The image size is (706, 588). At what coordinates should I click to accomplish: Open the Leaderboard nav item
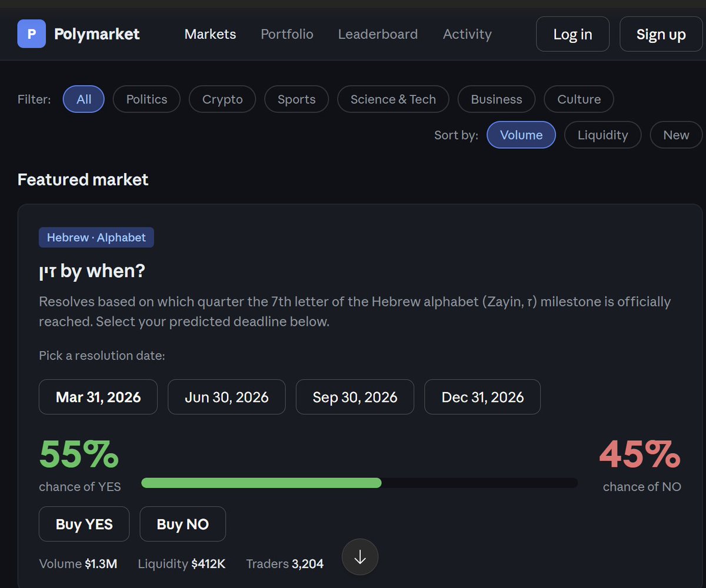[378, 34]
